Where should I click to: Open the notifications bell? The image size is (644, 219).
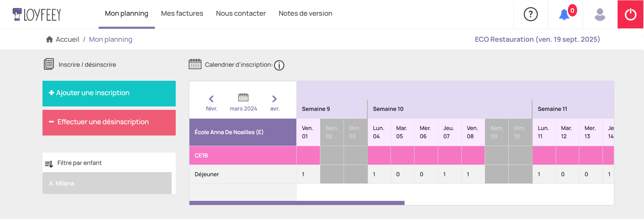565,14
